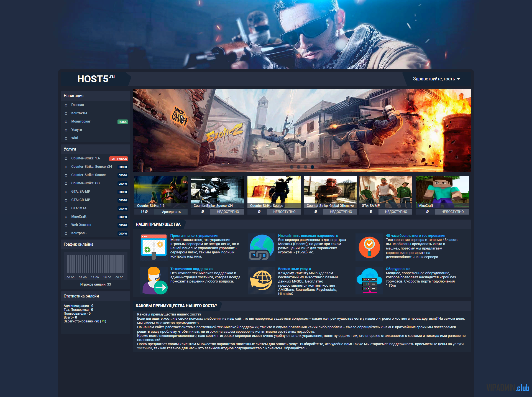This screenshot has width=532, height=397.
Task: Click the cloud server equipment icon
Action: 369,280
